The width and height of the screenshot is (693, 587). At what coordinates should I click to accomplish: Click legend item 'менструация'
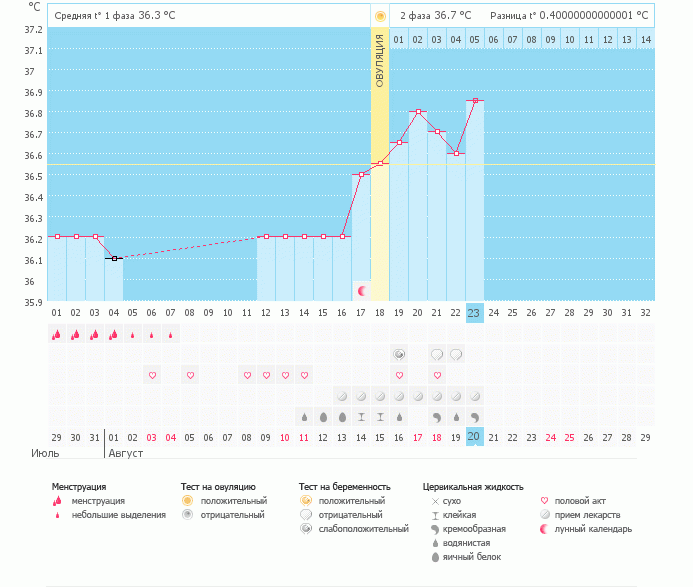pos(98,501)
